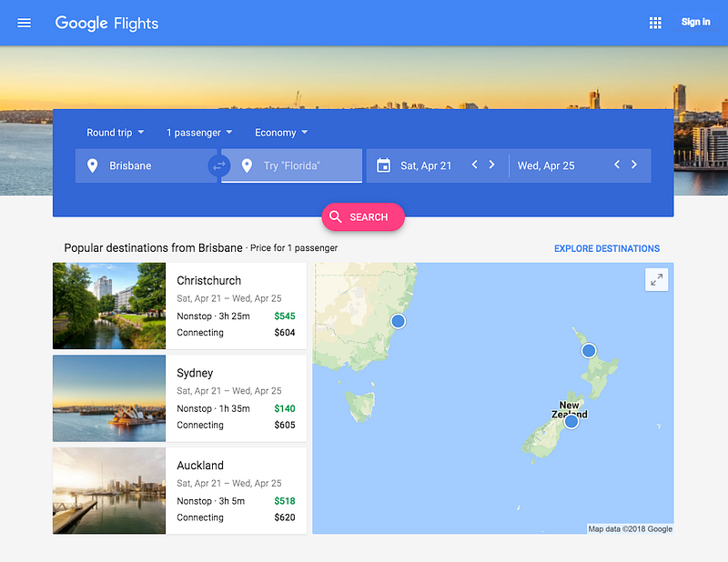Select the Christchurch destination title
Image resolution: width=728 pixels, height=562 pixels.
click(x=209, y=281)
